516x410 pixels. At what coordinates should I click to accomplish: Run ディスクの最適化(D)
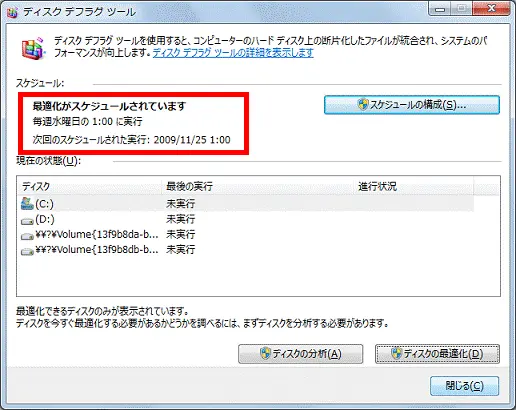[x=437, y=354]
